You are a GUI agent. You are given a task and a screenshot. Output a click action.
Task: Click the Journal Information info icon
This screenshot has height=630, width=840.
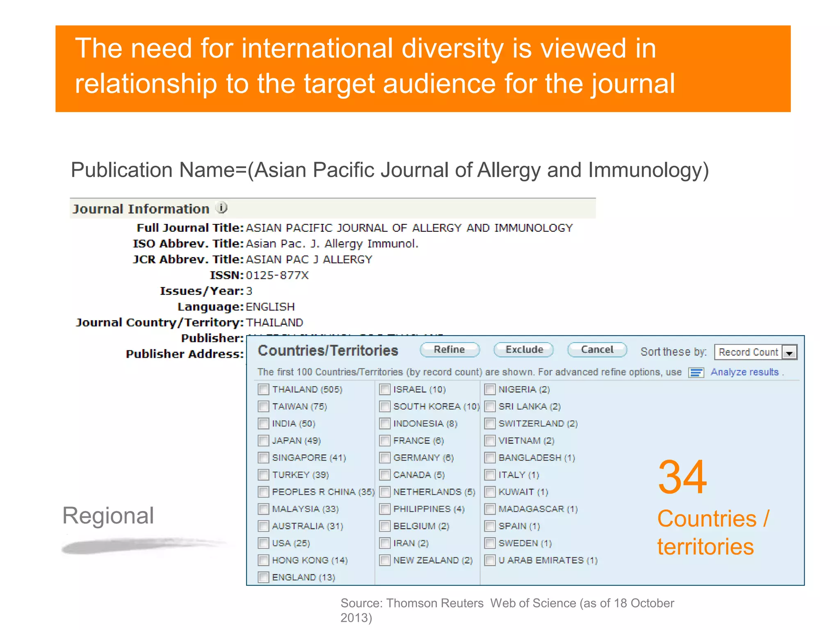(222, 208)
